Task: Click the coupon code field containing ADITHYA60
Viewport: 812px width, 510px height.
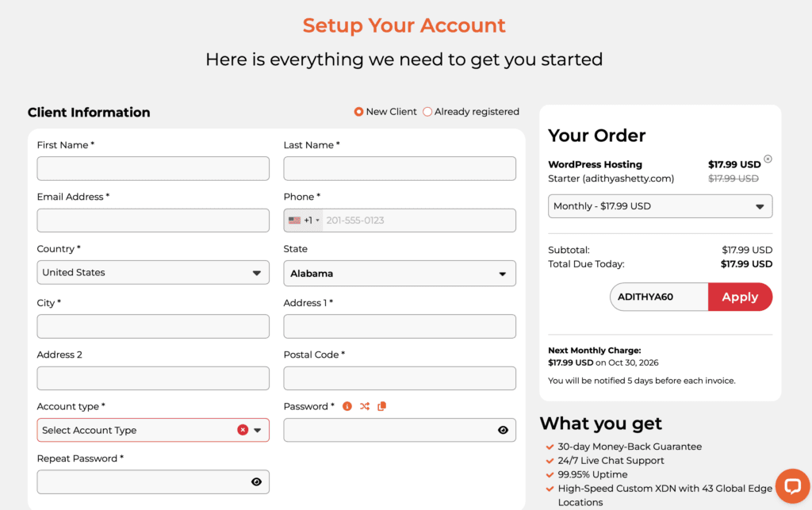Action: [659, 297]
